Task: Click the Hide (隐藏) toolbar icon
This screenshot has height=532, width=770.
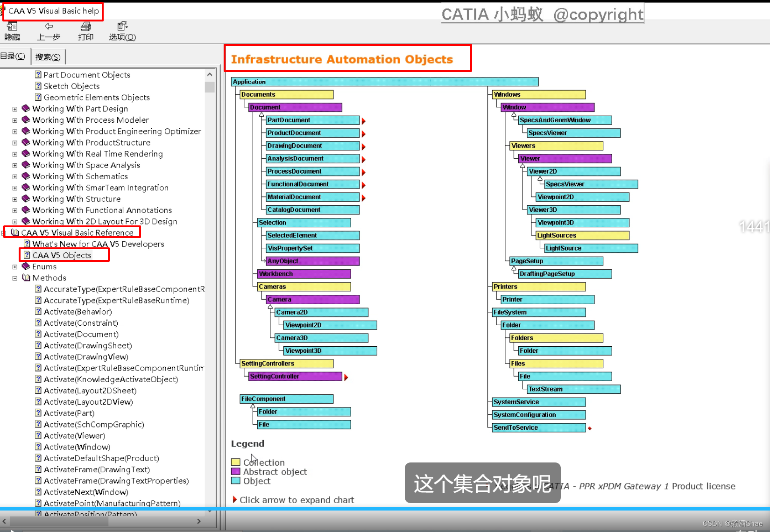Action: click(12, 27)
